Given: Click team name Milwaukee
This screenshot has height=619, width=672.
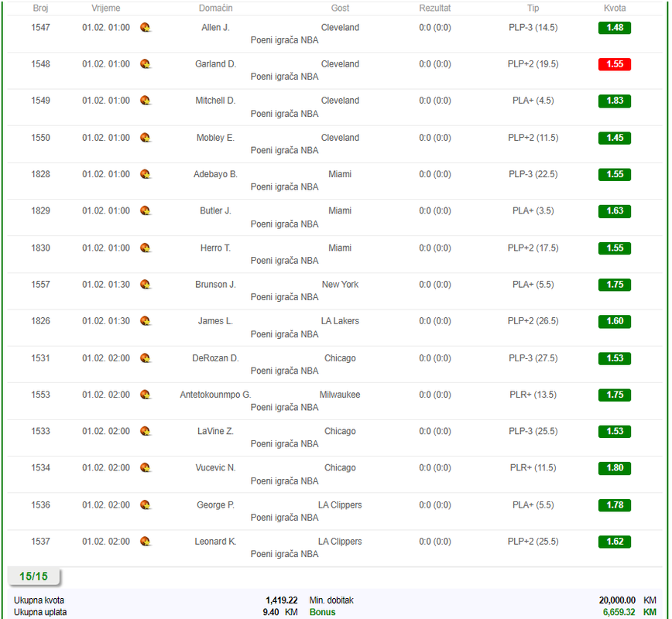Looking at the screenshot, I should click(340, 395).
